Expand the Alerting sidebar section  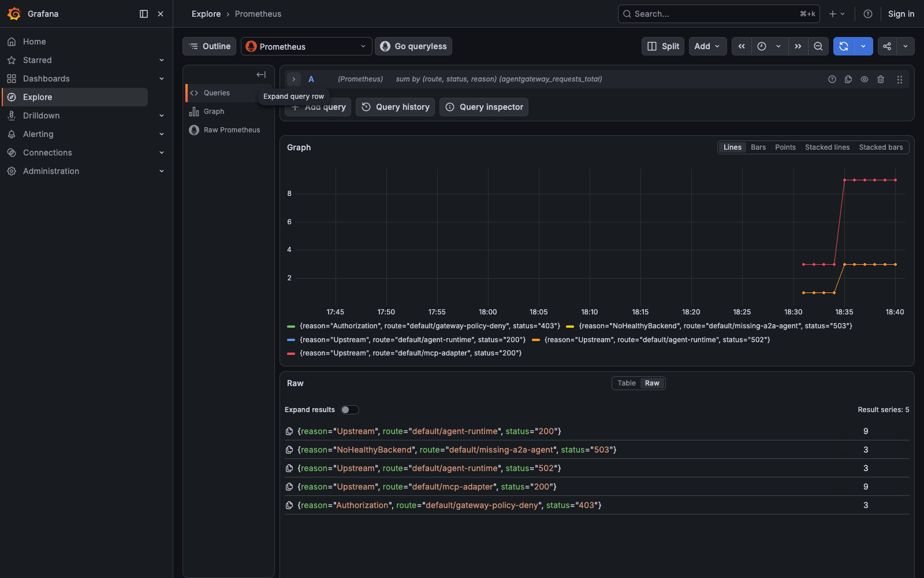[162, 134]
